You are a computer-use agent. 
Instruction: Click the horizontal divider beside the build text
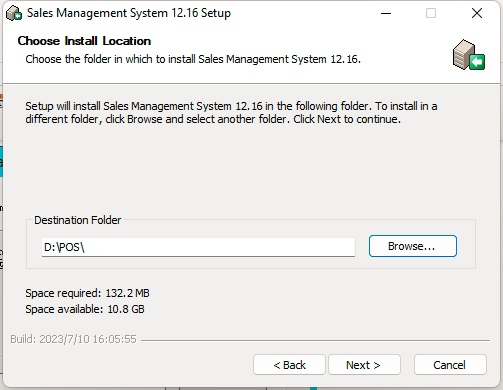coord(315,340)
